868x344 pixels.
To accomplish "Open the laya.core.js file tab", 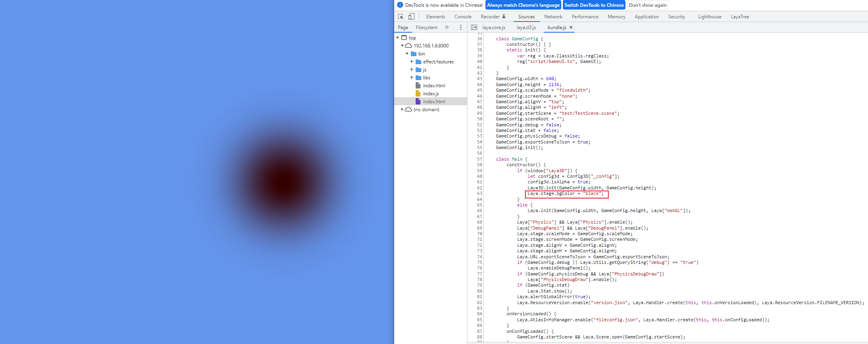I will click(493, 27).
